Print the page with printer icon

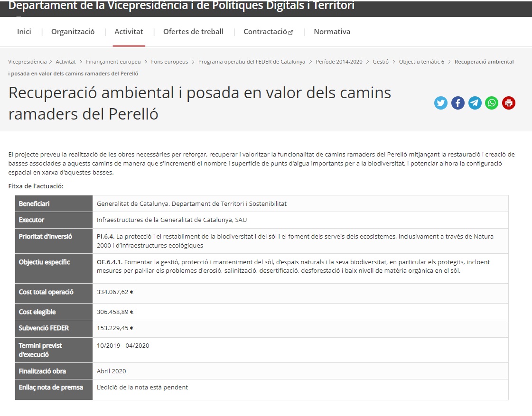(x=509, y=103)
